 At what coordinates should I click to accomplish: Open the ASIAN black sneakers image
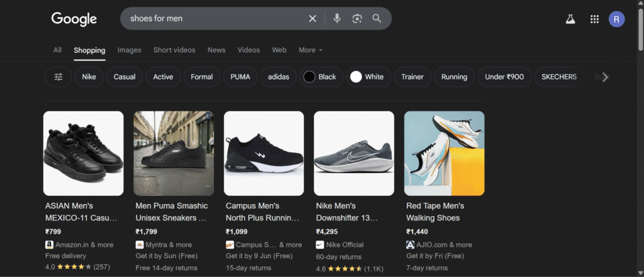84,154
